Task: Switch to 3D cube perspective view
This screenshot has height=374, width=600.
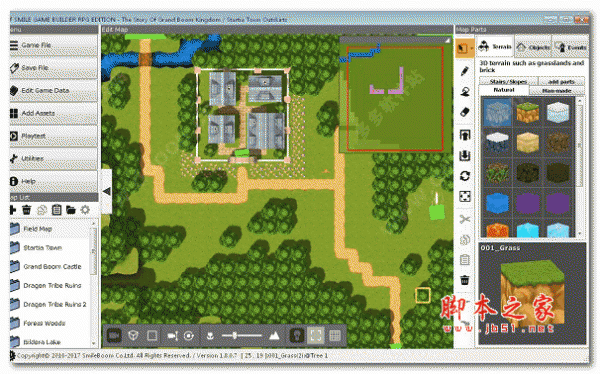Action: point(133,336)
